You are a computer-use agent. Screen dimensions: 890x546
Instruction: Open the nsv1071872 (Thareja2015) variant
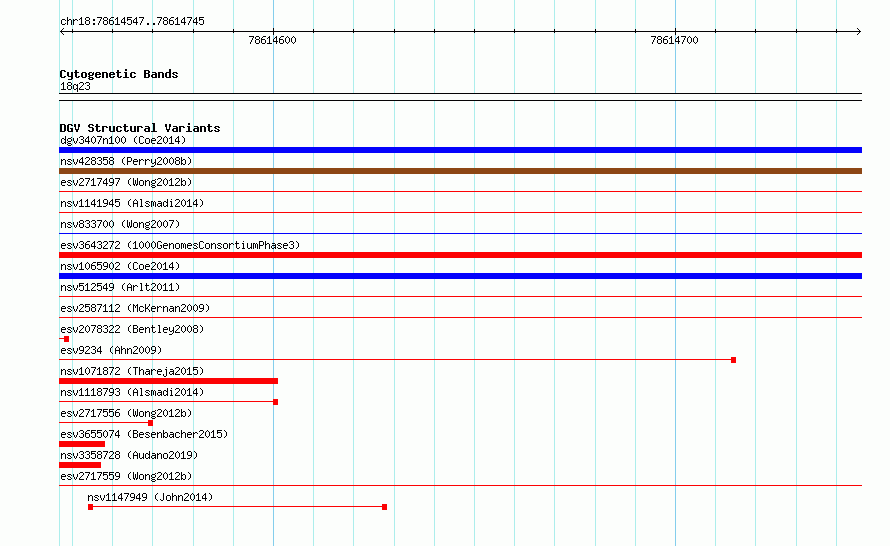point(132,371)
